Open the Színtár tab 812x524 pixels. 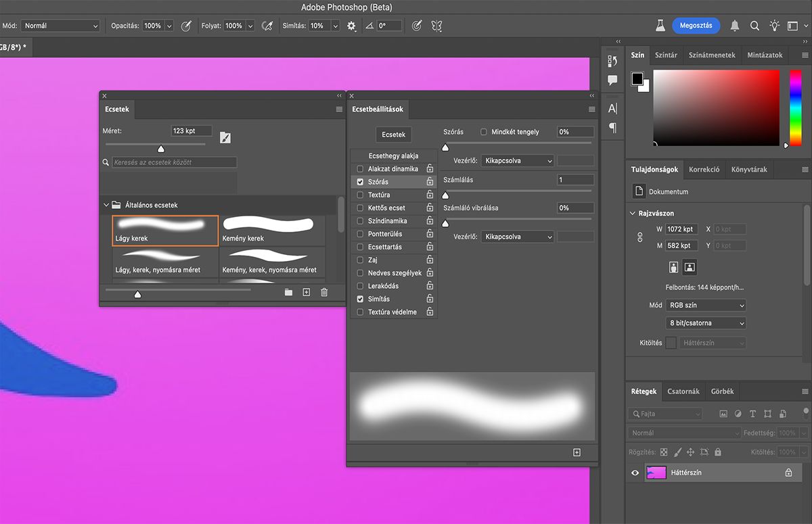point(666,55)
